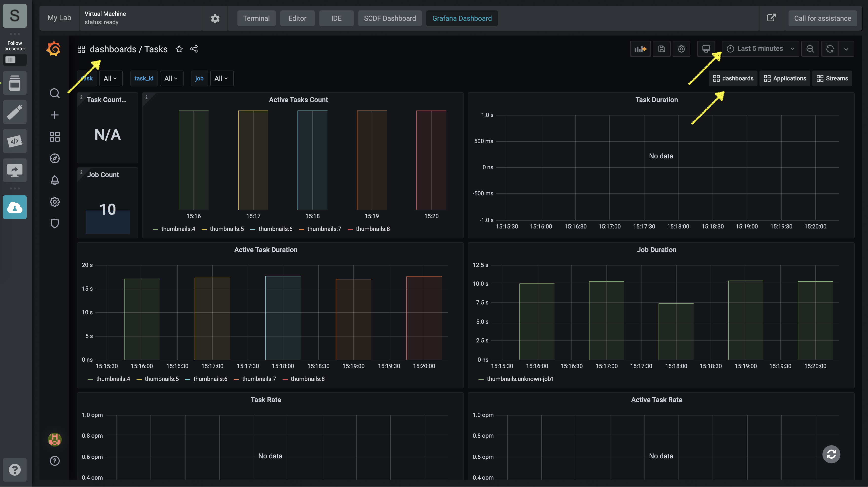Toggle the dashboard star favorite icon
The width and height of the screenshot is (868, 487).
179,48
